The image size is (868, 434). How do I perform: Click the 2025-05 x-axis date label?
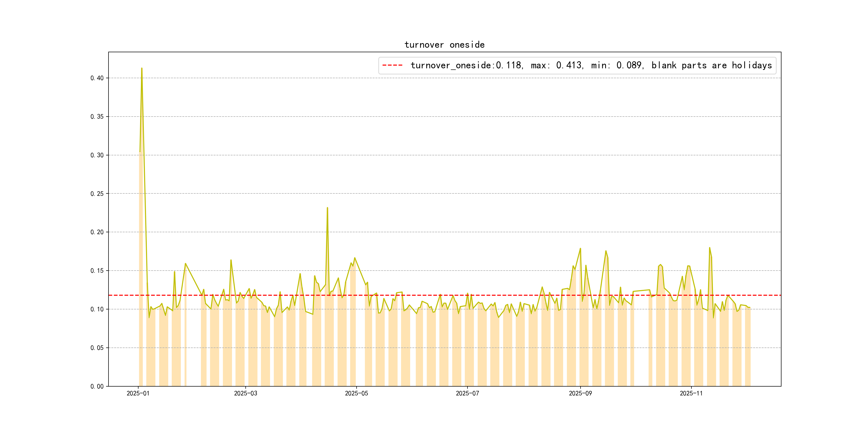356,394
